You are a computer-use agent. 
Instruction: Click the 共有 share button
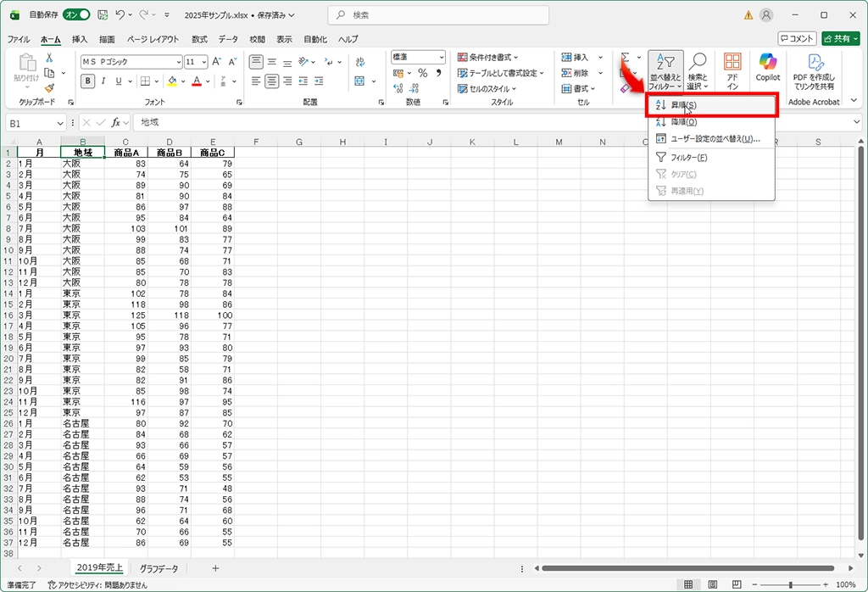tap(840, 38)
